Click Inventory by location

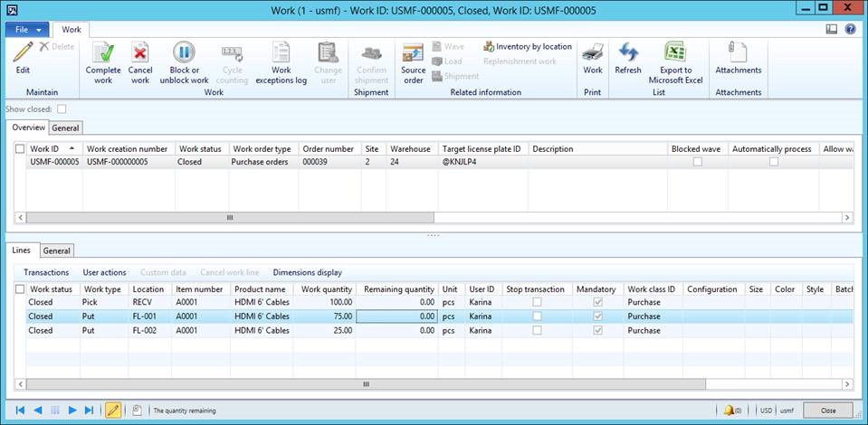click(528, 46)
